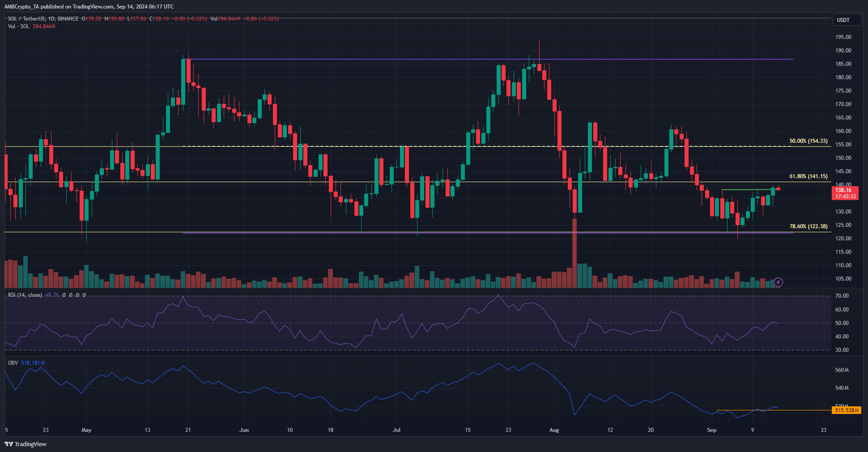Click the 23 date label at axis end

[x=824, y=430]
